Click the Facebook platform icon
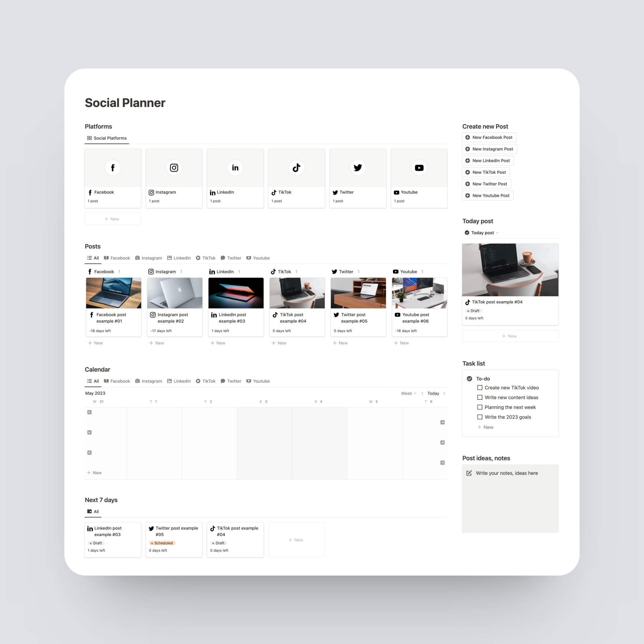The height and width of the screenshot is (644, 644). click(x=113, y=167)
